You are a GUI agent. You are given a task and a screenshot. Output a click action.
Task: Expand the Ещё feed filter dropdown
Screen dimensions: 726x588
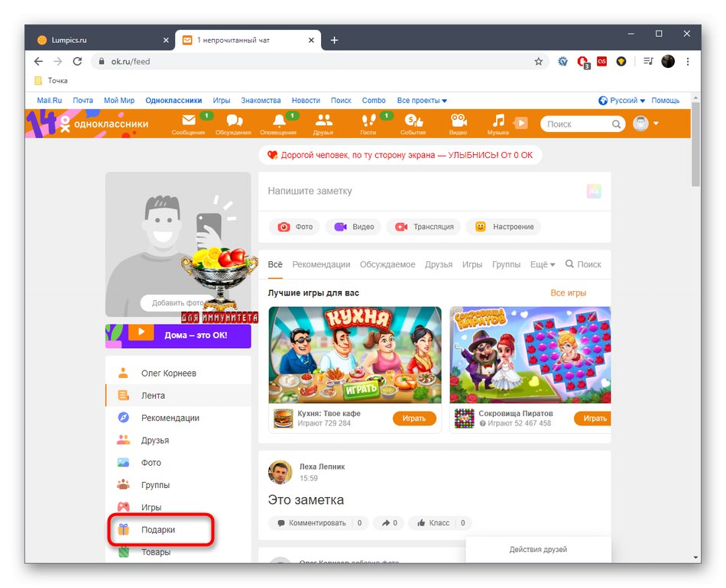(x=542, y=265)
